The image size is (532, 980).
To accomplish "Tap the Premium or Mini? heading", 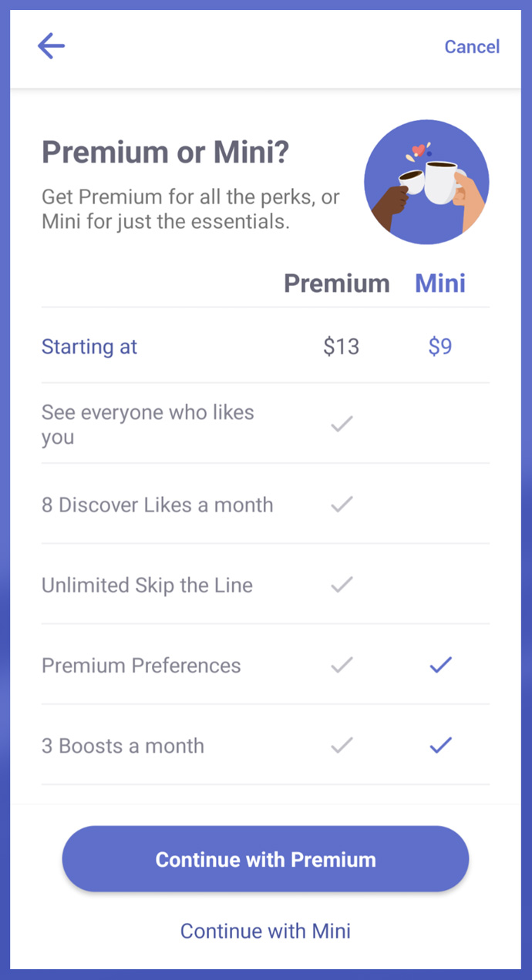I will [x=165, y=153].
